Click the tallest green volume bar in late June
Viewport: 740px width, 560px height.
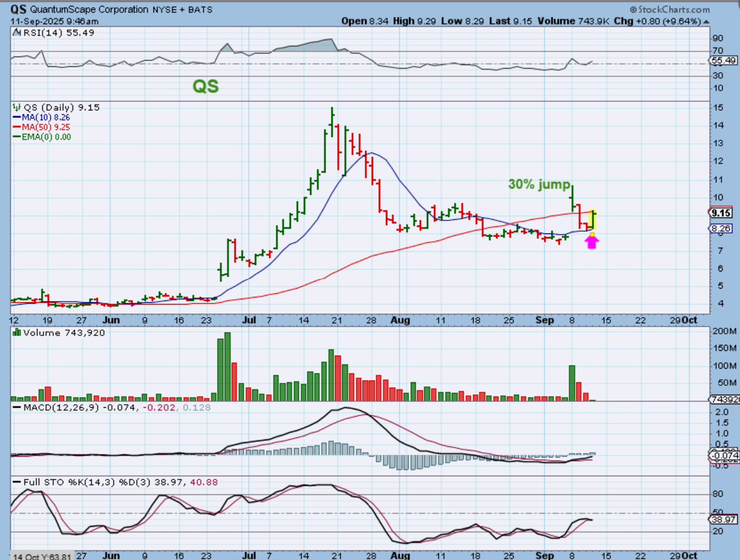(228, 367)
